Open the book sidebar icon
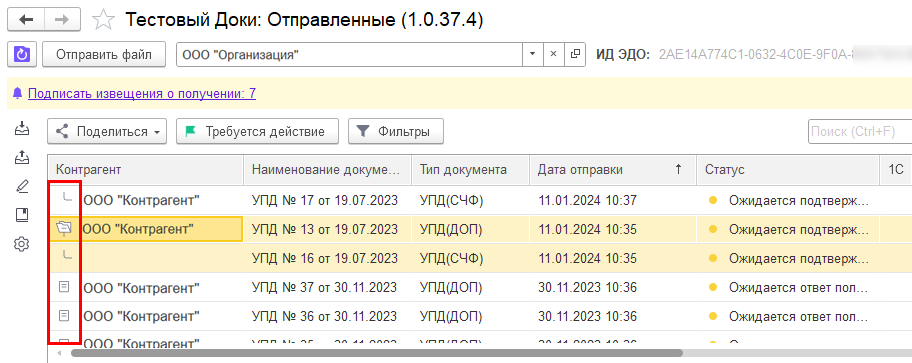 [22, 215]
